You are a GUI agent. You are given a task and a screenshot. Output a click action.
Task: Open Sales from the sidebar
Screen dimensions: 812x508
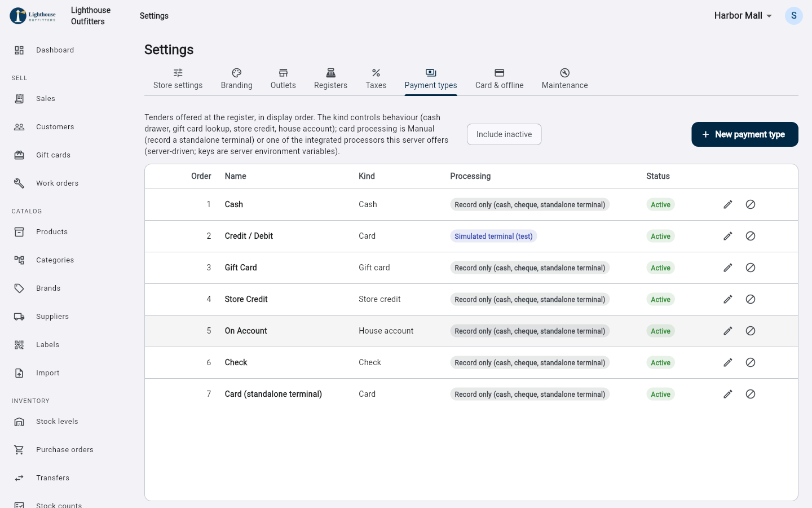[x=68, y=99]
